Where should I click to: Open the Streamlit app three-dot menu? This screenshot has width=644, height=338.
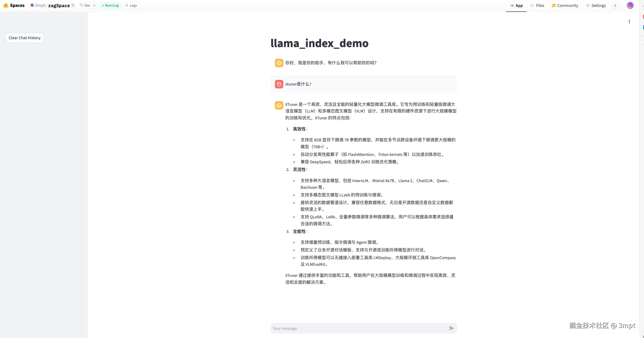[629, 21]
